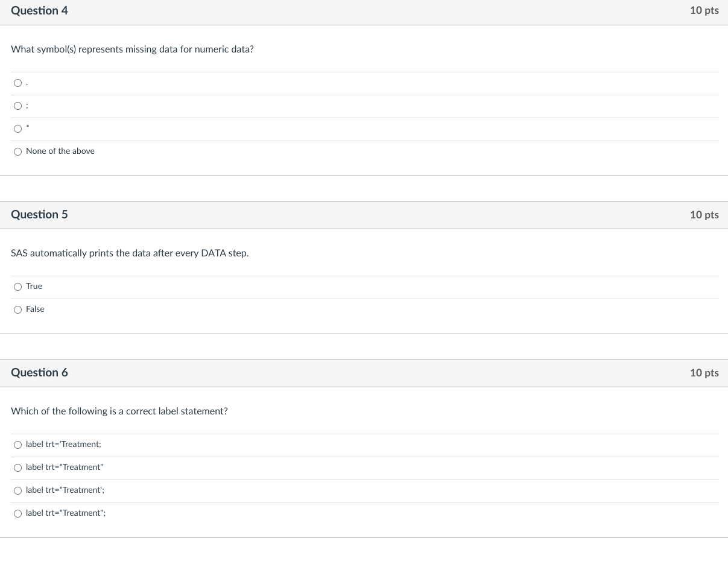Click the '10 pts' label for Question 6
Viewport: 728px width, 561px height.
[704, 373]
